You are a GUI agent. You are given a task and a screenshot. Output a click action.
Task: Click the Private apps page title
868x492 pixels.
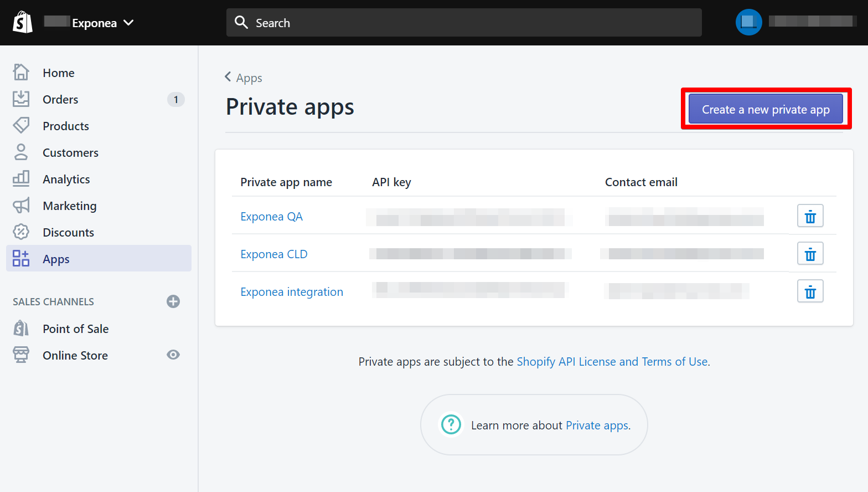point(290,107)
